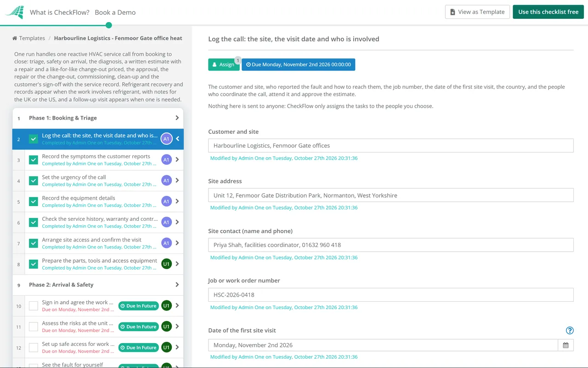
Task: Open 'Record the symptoms' task via its chevron
Action: click(x=177, y=160)
